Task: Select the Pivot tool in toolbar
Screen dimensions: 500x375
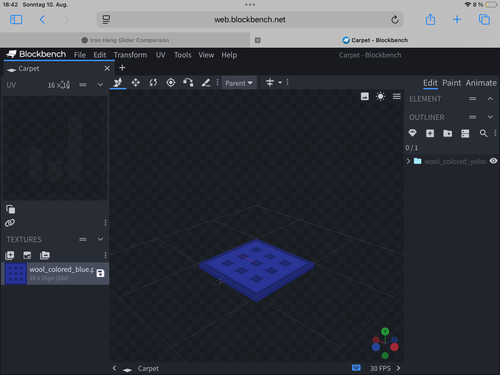Action: 171,82
